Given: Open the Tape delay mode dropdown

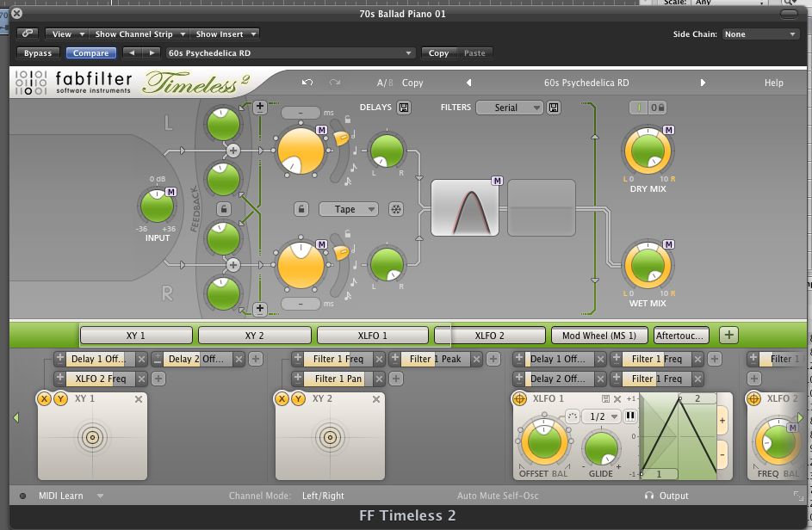Looking at the screenshot, I should [x=349, y=209].
